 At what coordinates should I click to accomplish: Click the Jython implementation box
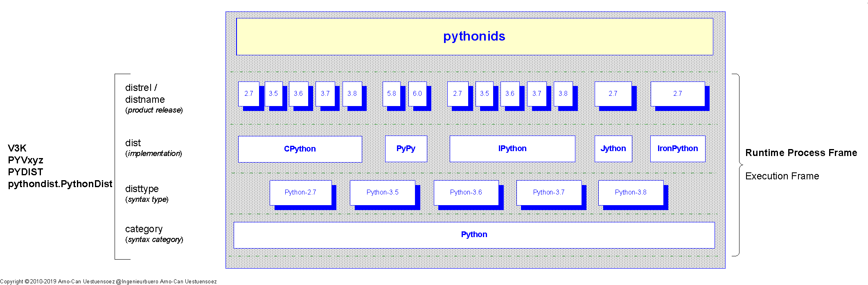613,149
